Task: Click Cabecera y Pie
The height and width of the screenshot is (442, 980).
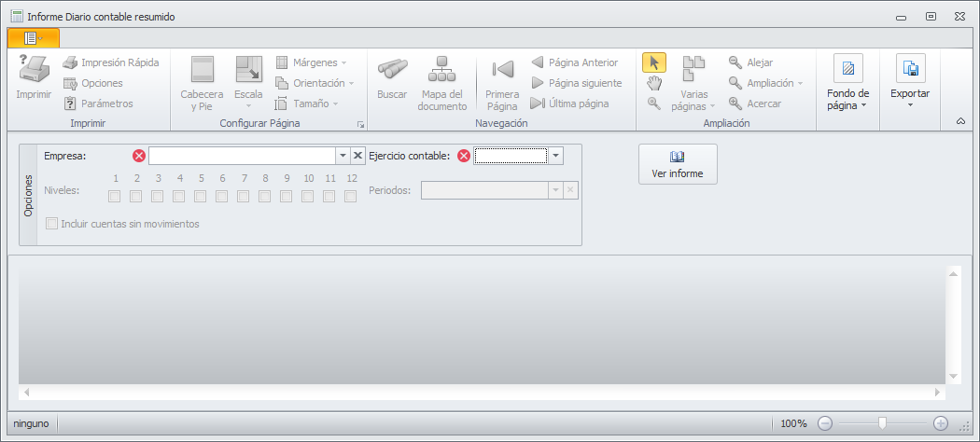Action: [x=202, y=84]
